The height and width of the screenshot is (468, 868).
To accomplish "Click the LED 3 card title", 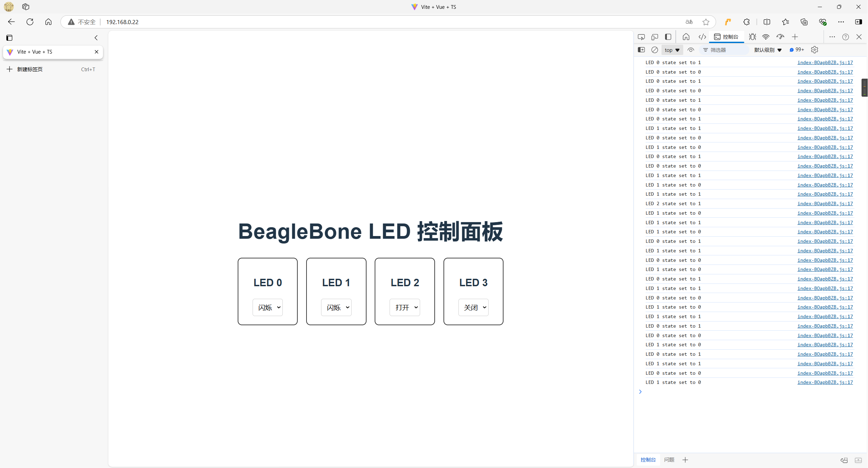I will pyautogui.click(x=473, y=283).
